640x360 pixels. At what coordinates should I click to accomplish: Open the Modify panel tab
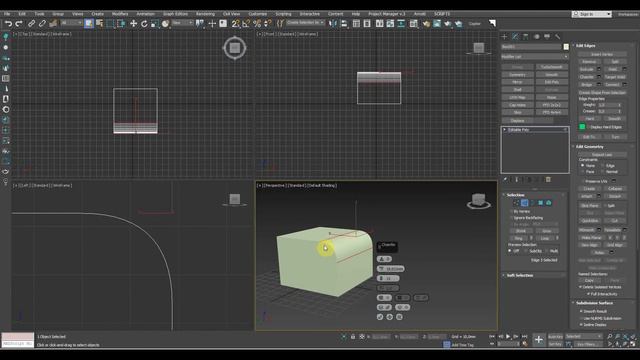(x=515, y=37)
